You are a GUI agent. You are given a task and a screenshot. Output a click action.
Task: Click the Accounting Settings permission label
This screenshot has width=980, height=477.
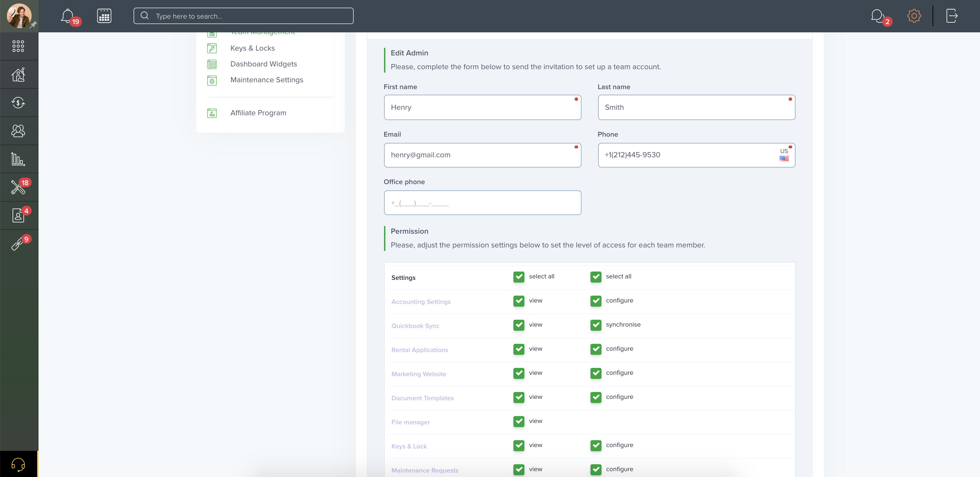coord(421,301)
